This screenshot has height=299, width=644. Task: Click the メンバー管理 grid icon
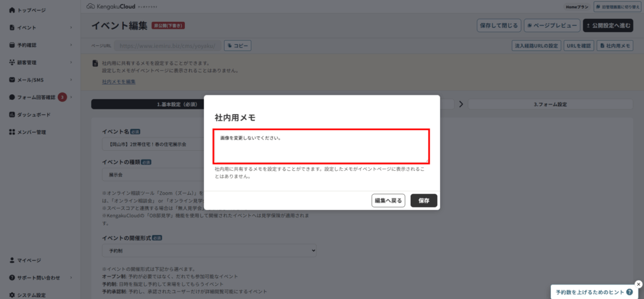(x=12, y=133)
